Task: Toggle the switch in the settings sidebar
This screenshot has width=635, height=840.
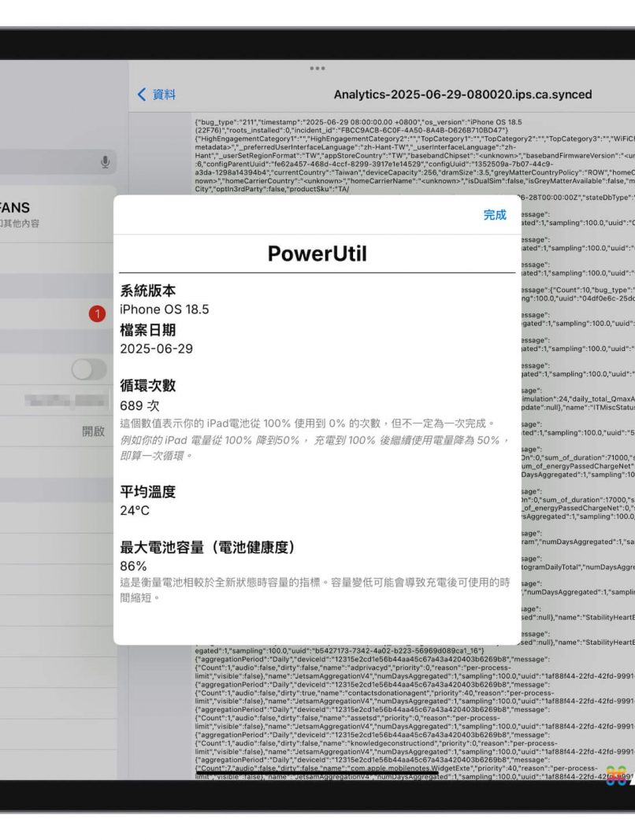Action: point(88,369)
